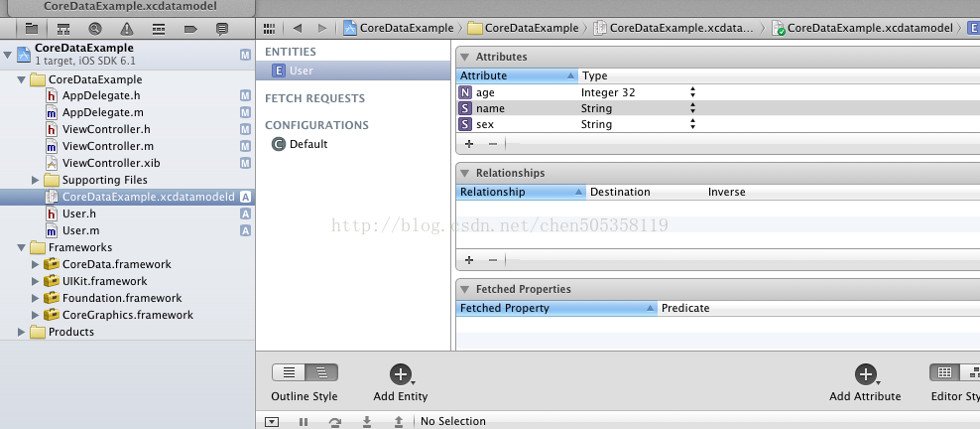The height and width of the screenshot is (429, 980).
Task: Open ViewController.h file
Action: tap(106, 130)
